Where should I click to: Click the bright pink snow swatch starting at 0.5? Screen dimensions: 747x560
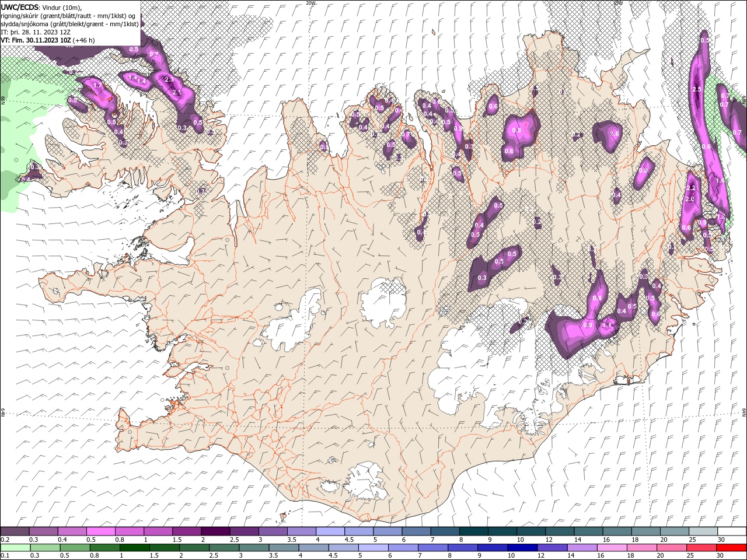pos(100,531)
